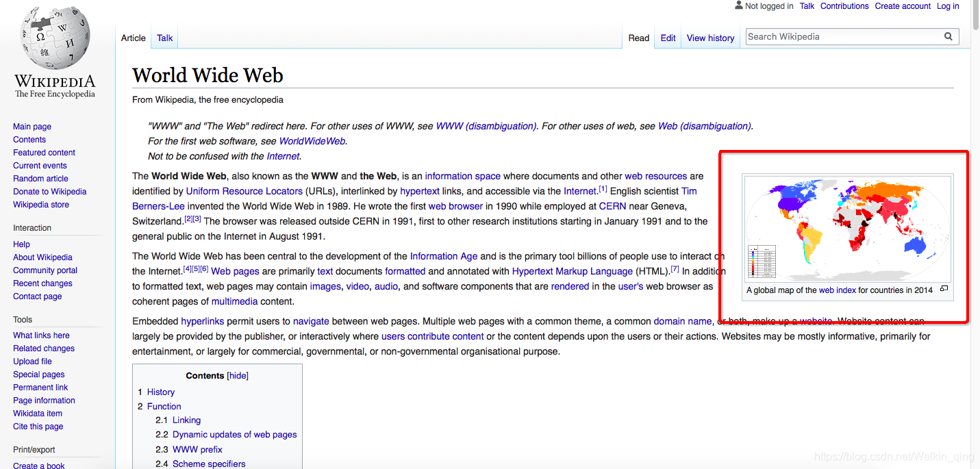Select the Read tab
The height and width of the screenshot is (469, 980).
(x=639, y=38)
